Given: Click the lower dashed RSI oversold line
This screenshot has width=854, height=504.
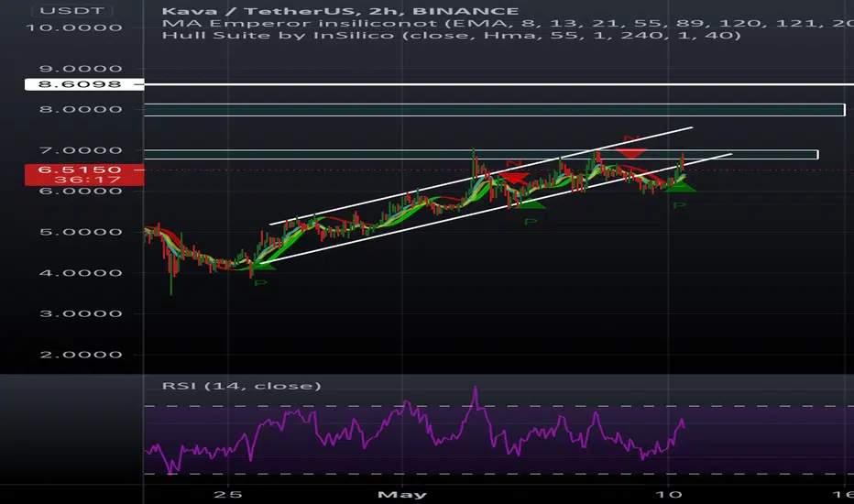Looking at the screenshot, I should click(498, 474).
